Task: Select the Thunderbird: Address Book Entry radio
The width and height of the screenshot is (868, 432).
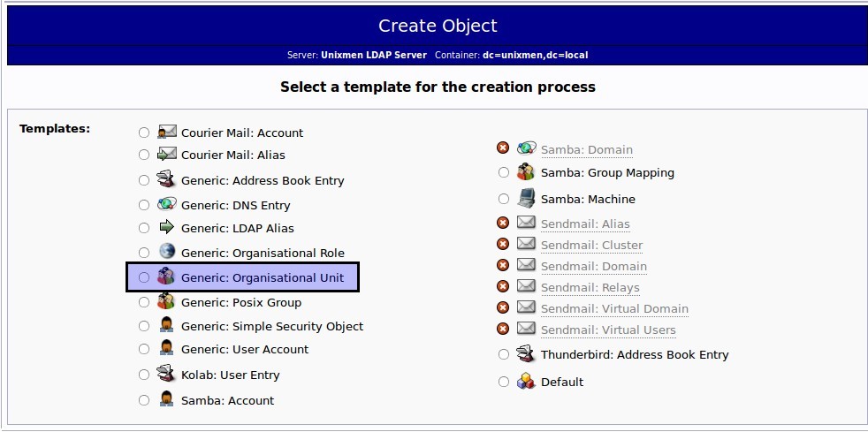Action: point(503,354)
